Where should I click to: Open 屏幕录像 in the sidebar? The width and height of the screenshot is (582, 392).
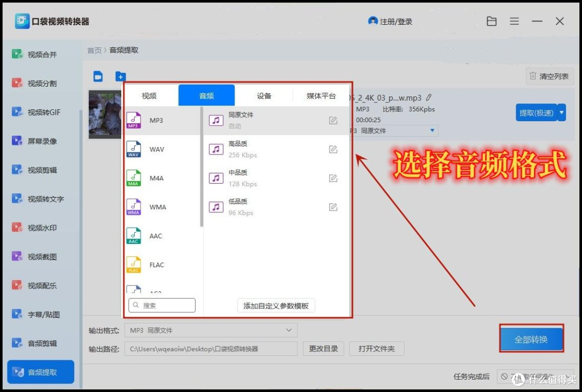click(x=34, y=141)
